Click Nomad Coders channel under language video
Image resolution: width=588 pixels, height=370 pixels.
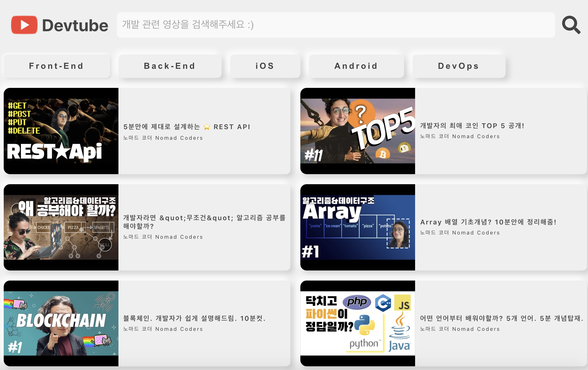tap(460, 329)
